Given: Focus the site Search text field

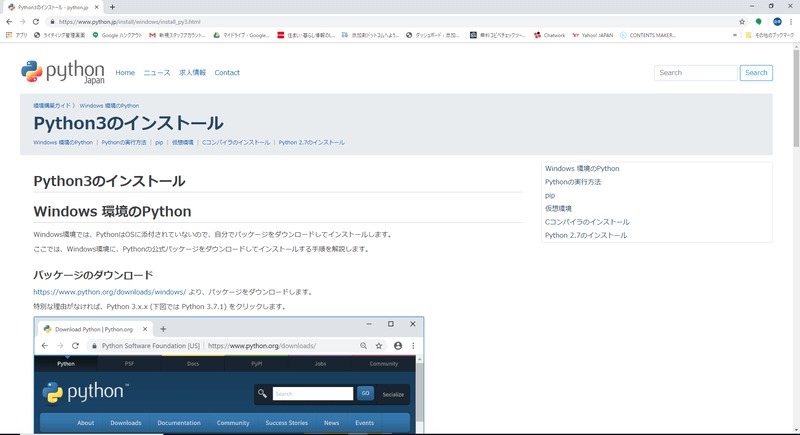Looking at the screenshot, I should pyautogui.click(x=695, y=72).
